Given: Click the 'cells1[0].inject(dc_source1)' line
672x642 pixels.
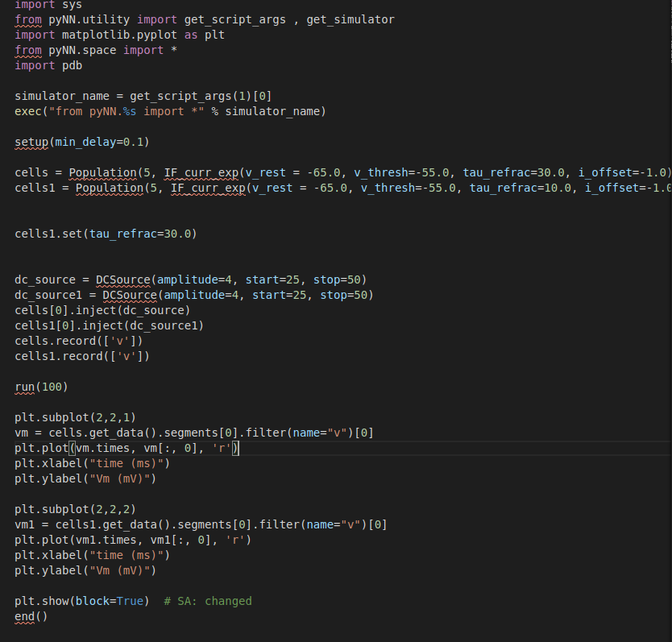Looking at the screenshot, I should pos(110,325).
